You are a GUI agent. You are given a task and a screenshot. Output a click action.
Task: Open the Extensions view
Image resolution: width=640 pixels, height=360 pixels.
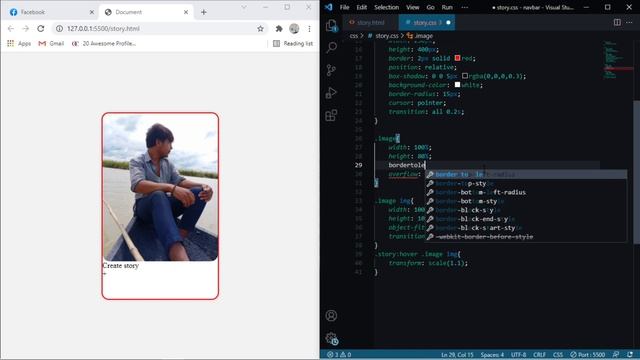click(331, 115)
